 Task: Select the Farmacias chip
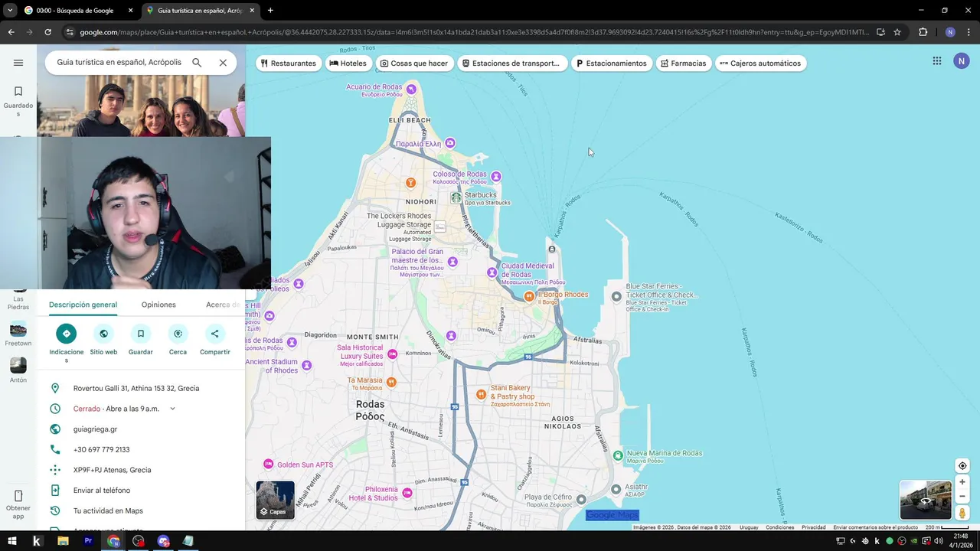(684, 64)
